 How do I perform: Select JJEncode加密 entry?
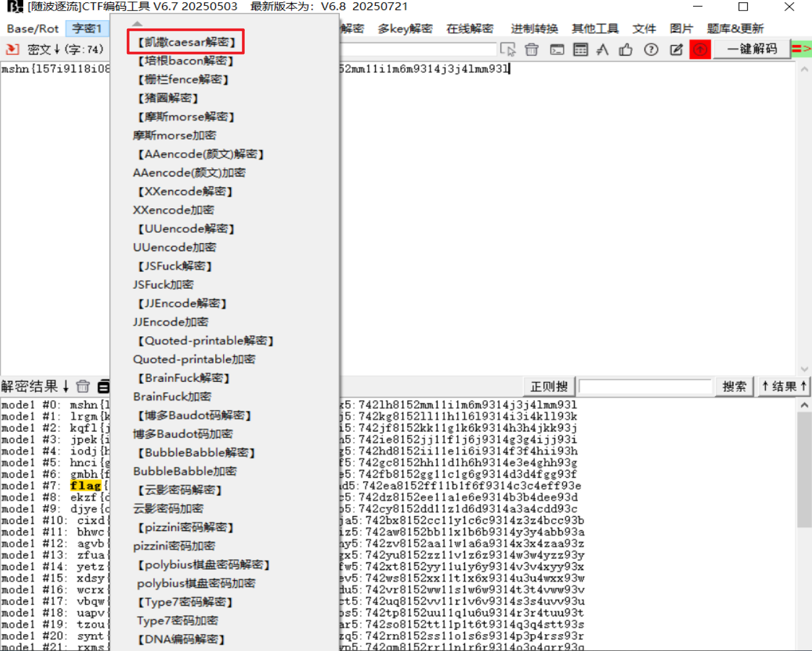[171, 322]
